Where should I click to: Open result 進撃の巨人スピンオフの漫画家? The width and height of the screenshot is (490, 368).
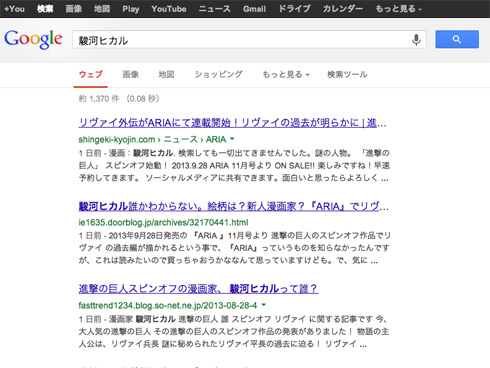coord(198,289)
